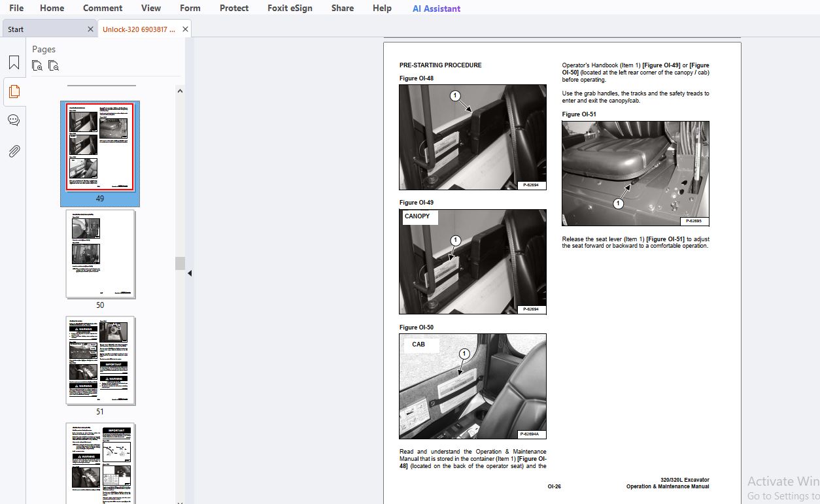Select the page 51 thumbnail
This screenshot has width=820, height=504.
pos(101,361)
